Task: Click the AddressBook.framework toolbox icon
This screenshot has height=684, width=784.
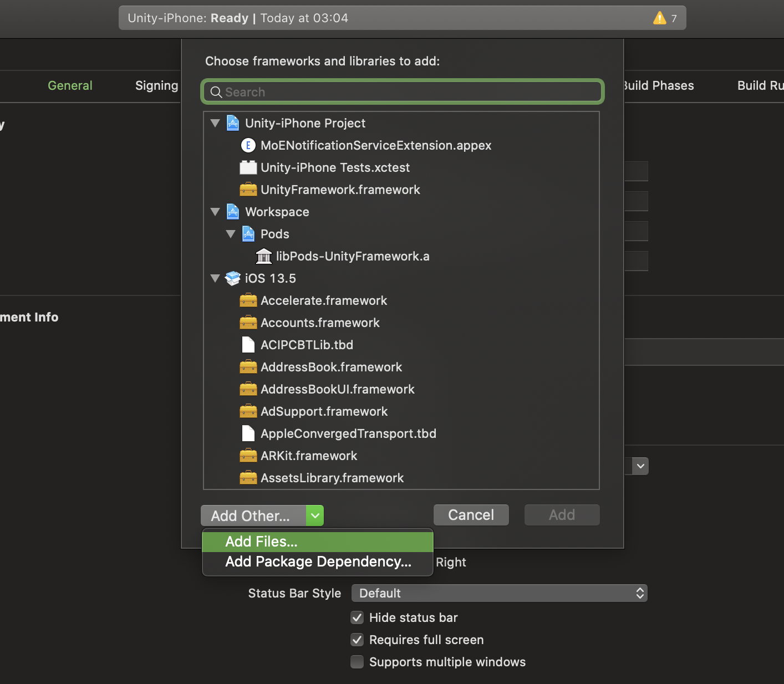Action: pyautogui.click(x=248, y=367)
